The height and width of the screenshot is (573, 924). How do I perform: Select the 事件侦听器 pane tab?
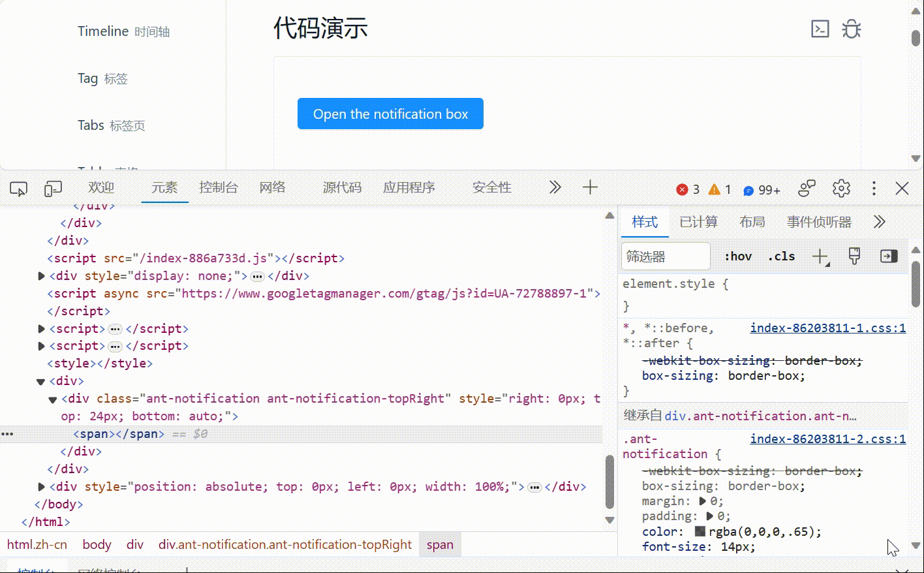819,222
